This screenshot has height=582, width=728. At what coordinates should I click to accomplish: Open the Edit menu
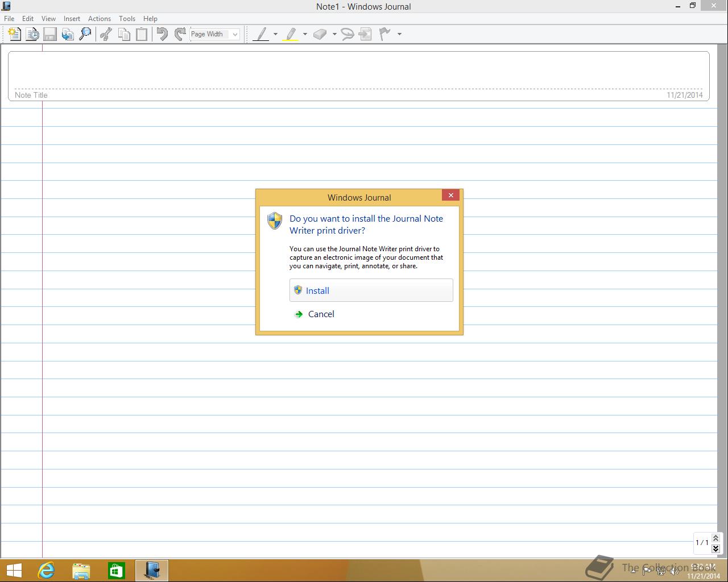pos(28,19)
